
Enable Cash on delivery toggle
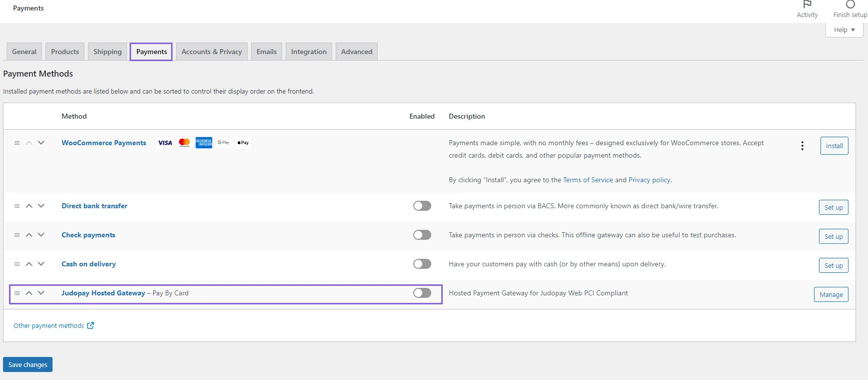tap(422, 264)
